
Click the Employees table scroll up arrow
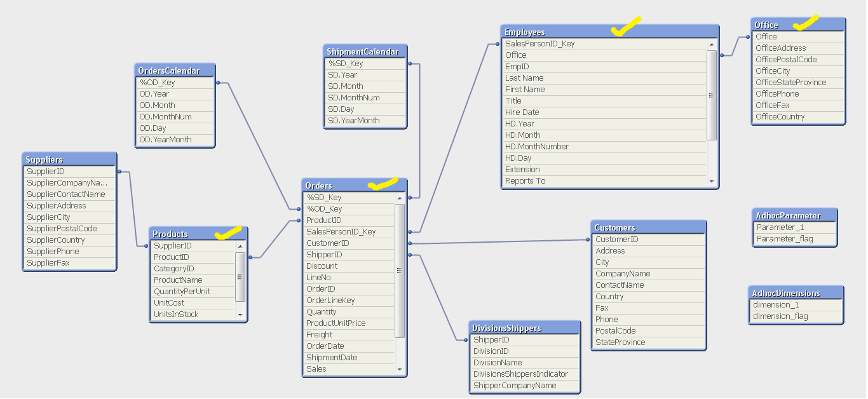click(712, 44)
